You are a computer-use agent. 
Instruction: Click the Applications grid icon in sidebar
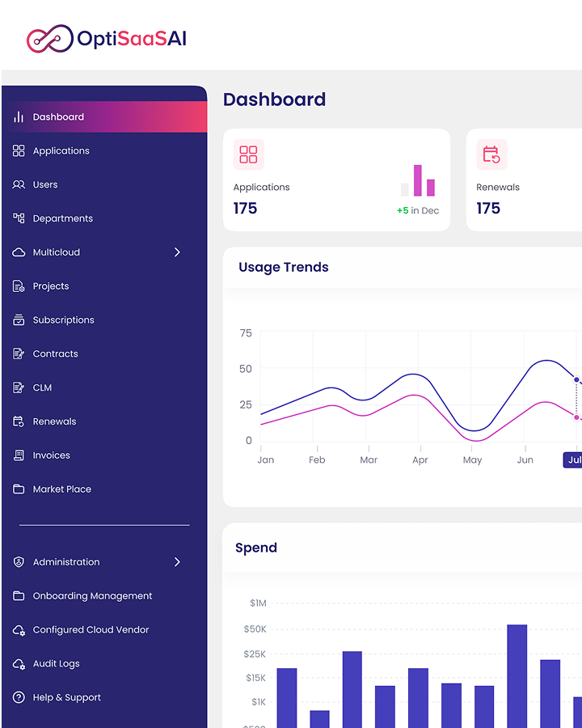tap(19, 150)
